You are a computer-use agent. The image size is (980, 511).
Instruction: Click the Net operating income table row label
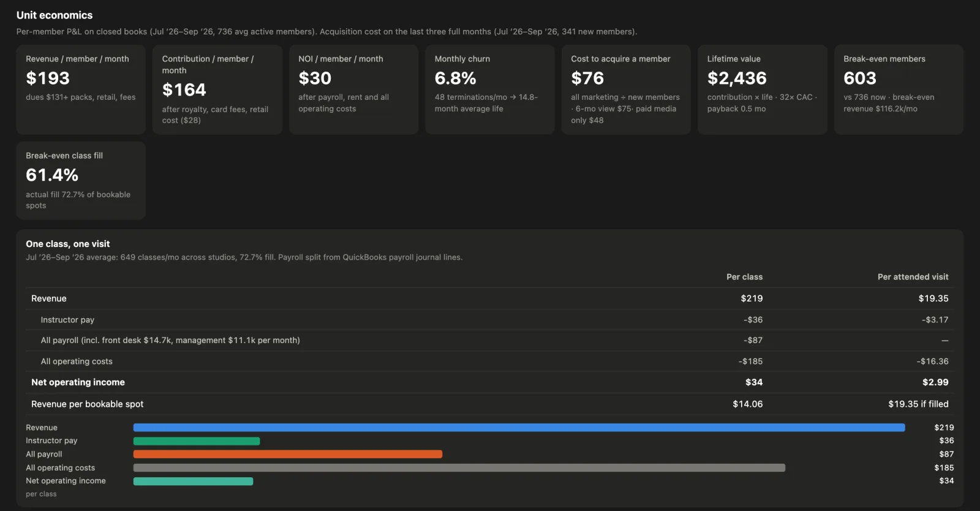click(x=78, y=382)
